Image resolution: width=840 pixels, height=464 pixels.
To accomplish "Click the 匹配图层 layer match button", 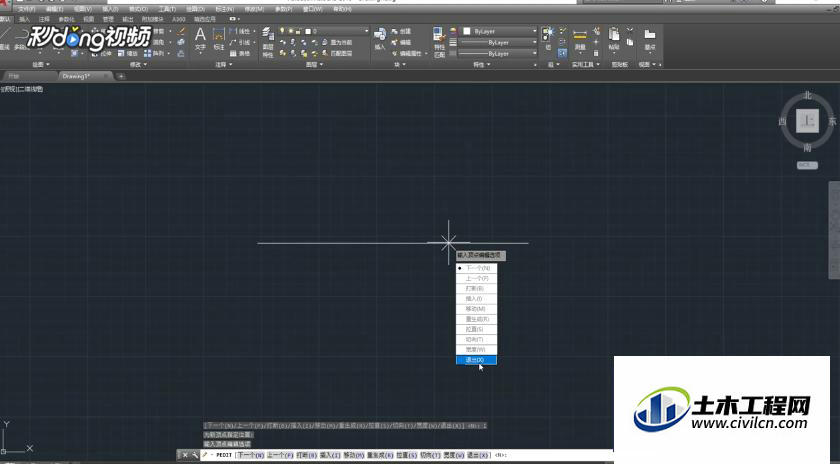I will click(x=337, y=54).
